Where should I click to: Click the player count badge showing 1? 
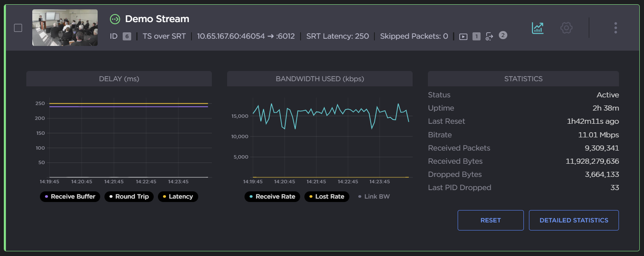coord(476,37)
